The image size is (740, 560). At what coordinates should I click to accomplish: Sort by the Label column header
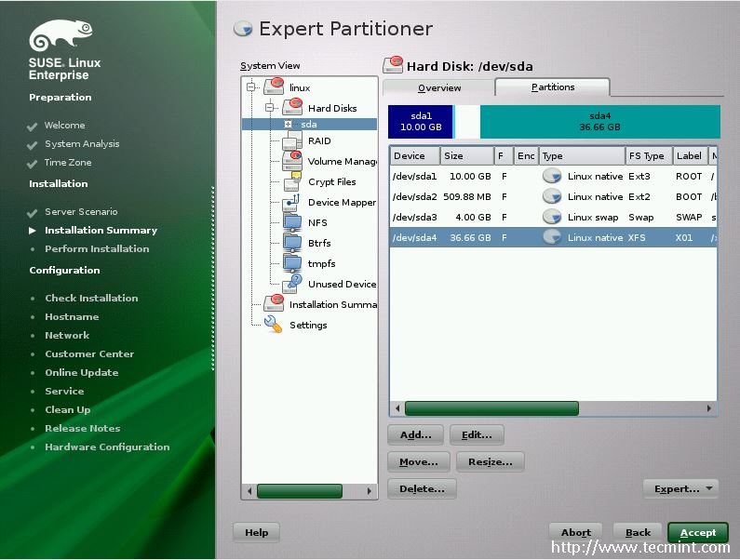[x=690, y=155]
